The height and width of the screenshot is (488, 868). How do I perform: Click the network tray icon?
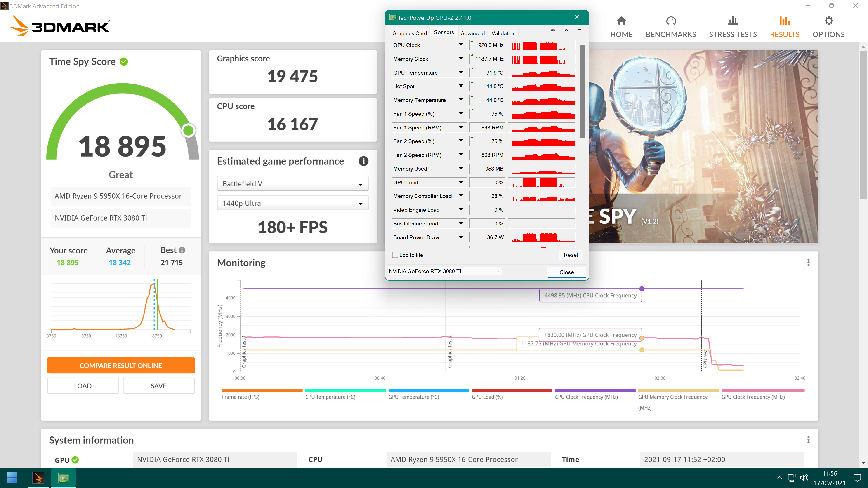(x=792, y=478)
